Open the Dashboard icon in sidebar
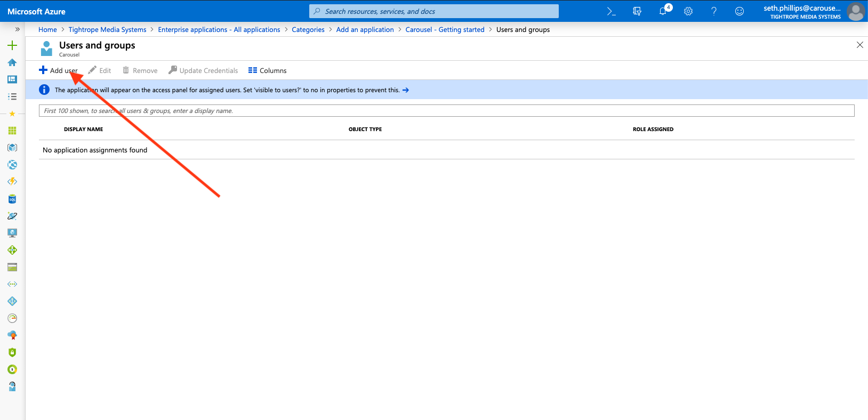This screenshot has height=420, width=868. (12, 79)
